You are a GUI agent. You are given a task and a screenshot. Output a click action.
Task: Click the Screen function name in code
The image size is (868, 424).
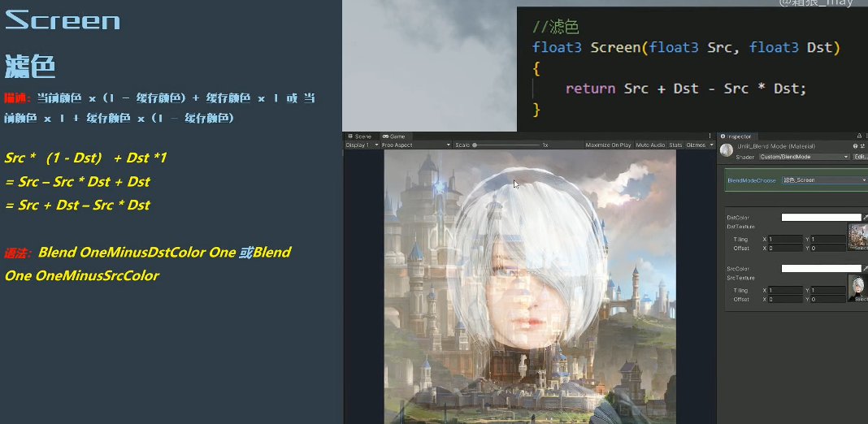click(x=615, y=48)
